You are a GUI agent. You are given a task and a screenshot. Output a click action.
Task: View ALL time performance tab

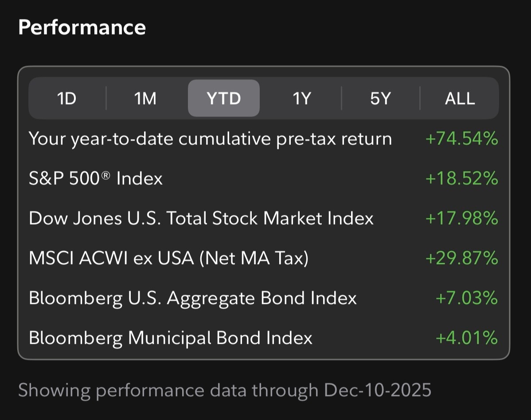click(460, 98)
